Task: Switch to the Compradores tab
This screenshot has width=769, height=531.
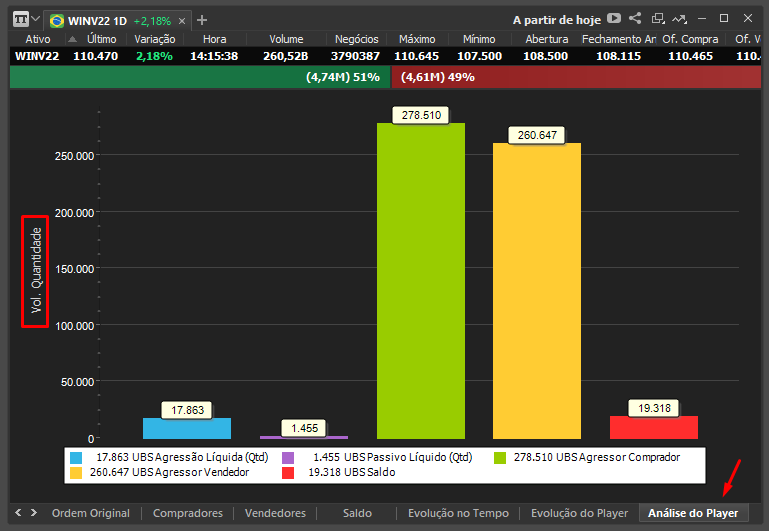Action: click(x=188, y=513)
